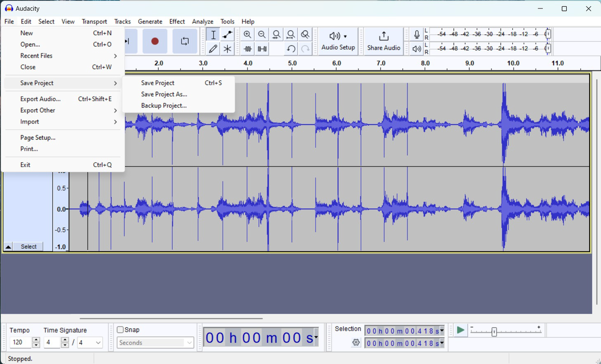
Task: Click the Share Audio button
Action: (384, 41)
